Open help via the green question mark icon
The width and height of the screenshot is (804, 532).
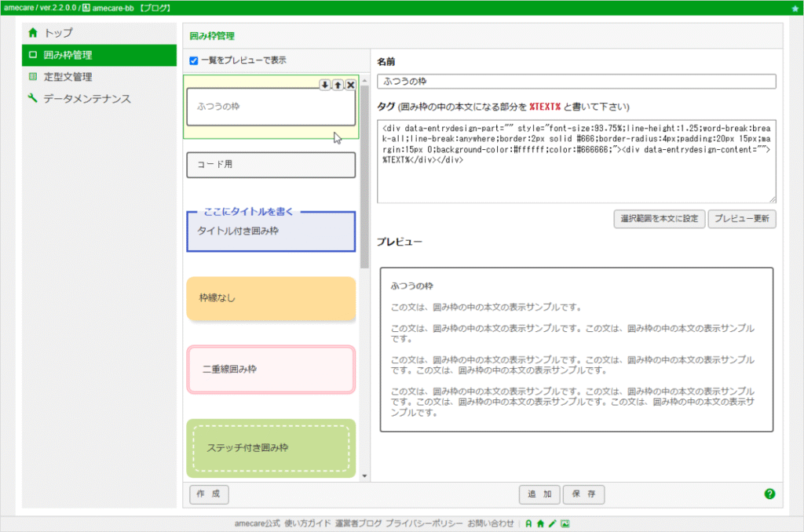(769, 494)
